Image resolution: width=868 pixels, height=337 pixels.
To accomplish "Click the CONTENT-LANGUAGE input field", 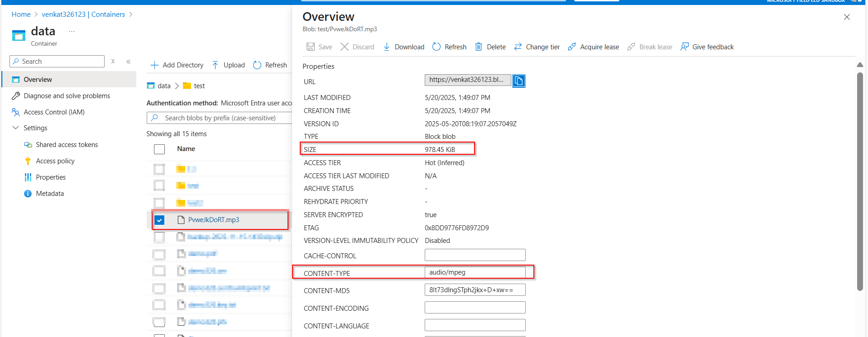I will point(475,325).
